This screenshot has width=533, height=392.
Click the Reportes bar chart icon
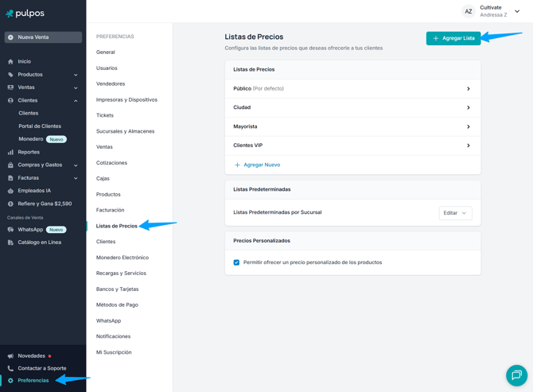[10, 152]
